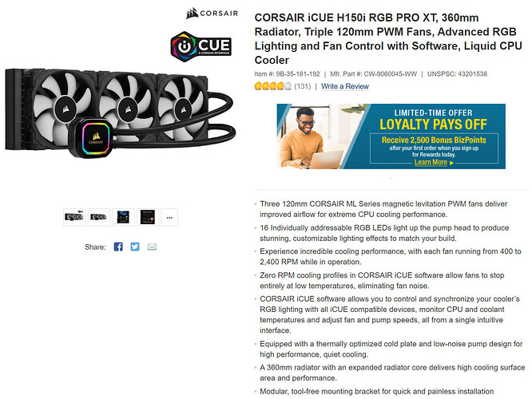Click RGB pump head on product image
Viewport: 532px width, 399px height.
(91, 138)
